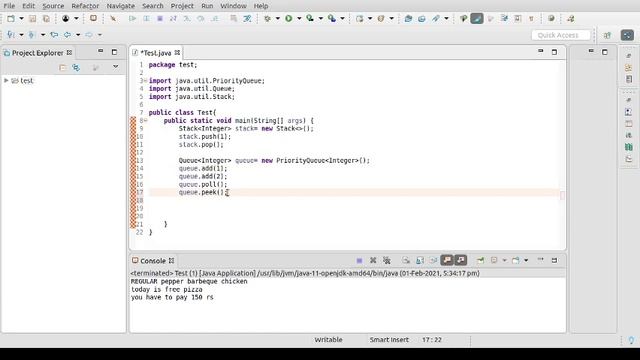This screenshot has height=360, width=640.
Task: Toggle Link with Editor in Project Explorer
Action: (x=76, y=67)
